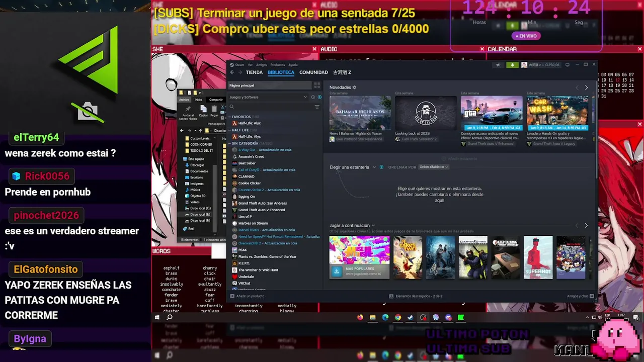Open Compartir tab in File Explorer

tap(216, 100)
